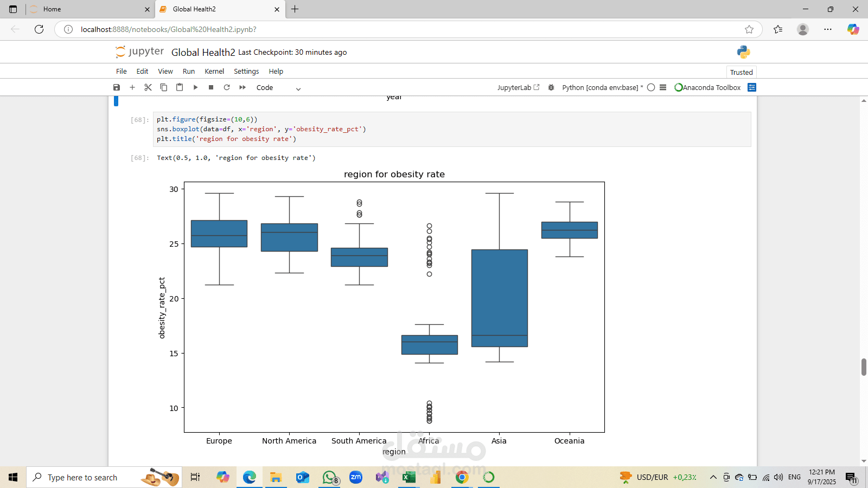Screen dimensions: 868x488
Task: Open a new browser tab
Action: tap(295, 9)
